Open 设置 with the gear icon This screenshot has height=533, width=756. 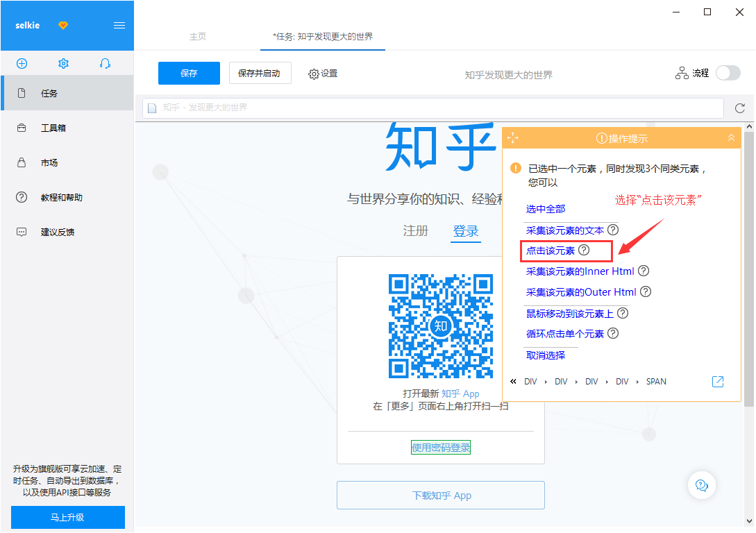click(323, 74)
